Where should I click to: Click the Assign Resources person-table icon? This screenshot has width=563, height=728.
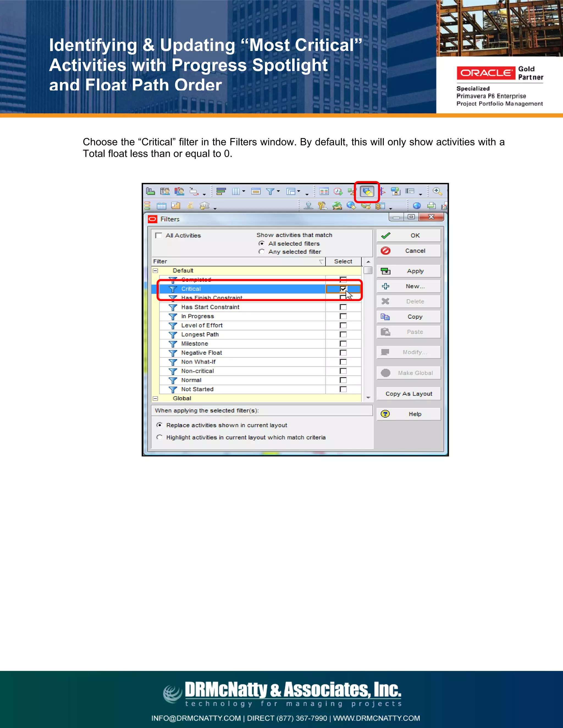[x=165, y=191]
